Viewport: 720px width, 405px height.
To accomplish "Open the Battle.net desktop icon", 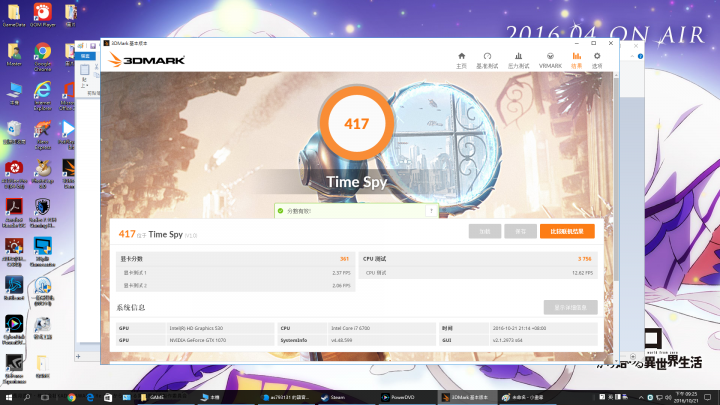I will [14, 288].
